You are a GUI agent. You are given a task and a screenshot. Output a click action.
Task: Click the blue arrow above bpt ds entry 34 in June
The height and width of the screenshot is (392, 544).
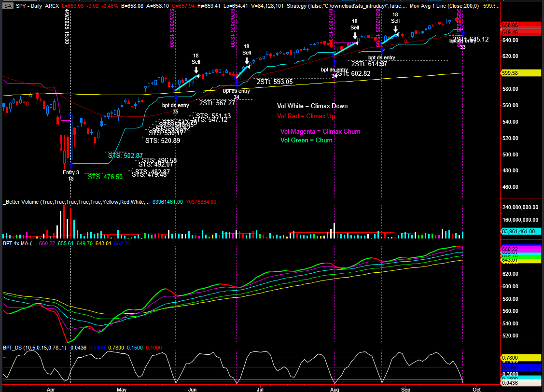point(237,83)
